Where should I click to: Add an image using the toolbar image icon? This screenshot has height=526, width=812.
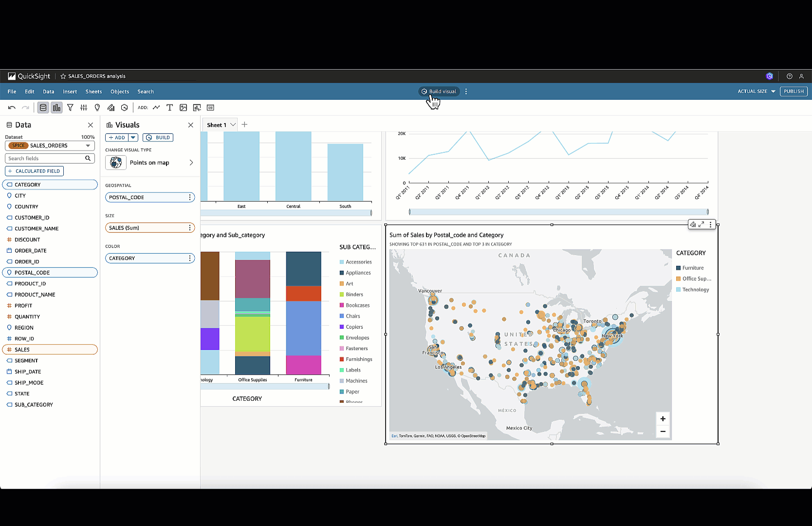(183, 108)
